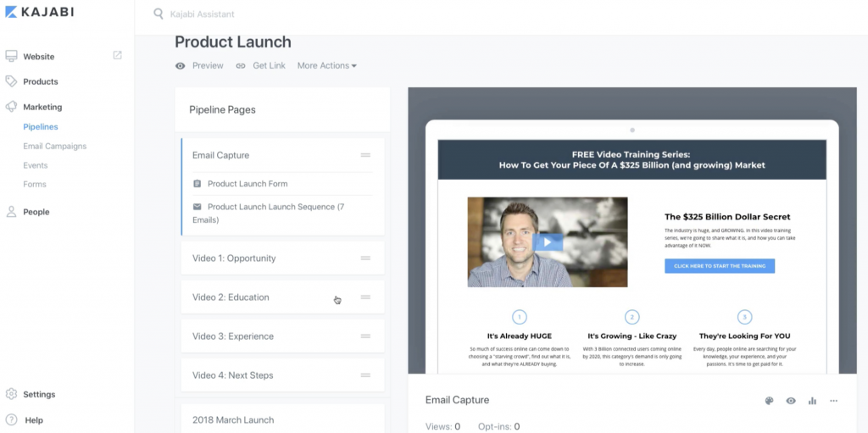Click the 'Product Launch' page title
This screenshot has width=868, height=433.
[x=233, y=42]
